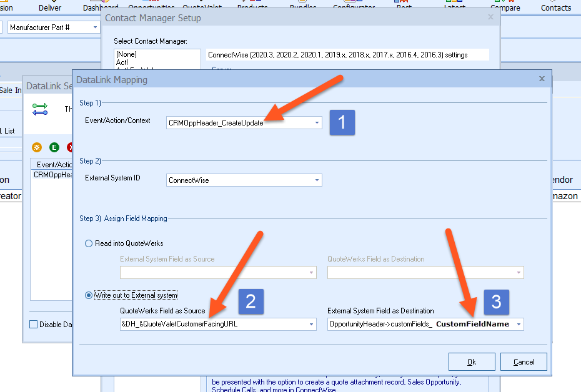581x392 pixels.
Task: Click the green Edit mapping icon
Action: (x=54, y=147)
